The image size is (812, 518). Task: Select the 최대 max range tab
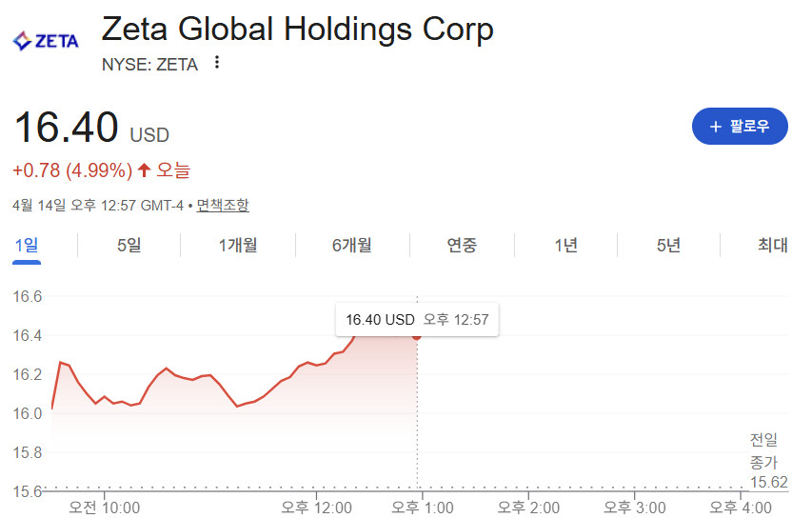click(772, 245)
